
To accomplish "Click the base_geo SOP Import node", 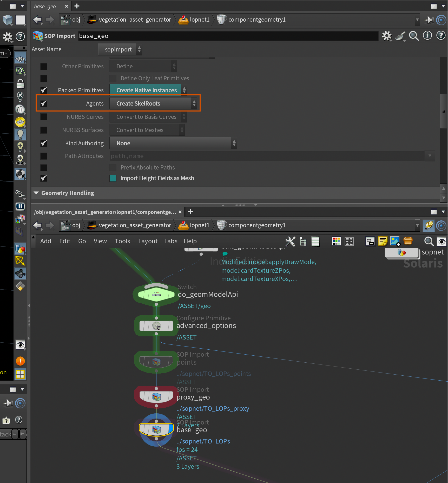I will click(x=156, y=429).
